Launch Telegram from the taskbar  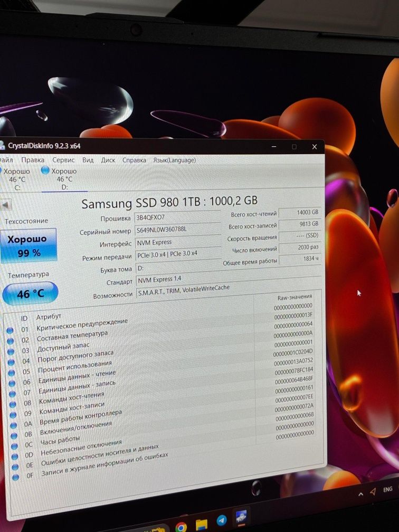[x=222, y=520]
